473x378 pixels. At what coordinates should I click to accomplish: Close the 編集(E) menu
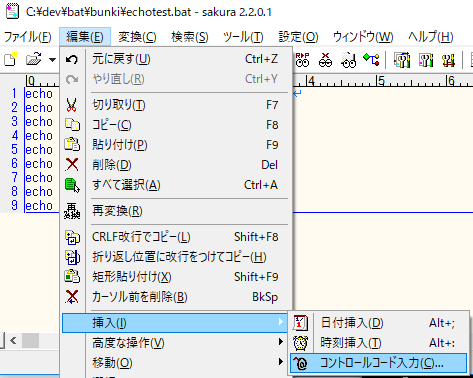coord(85,37)
